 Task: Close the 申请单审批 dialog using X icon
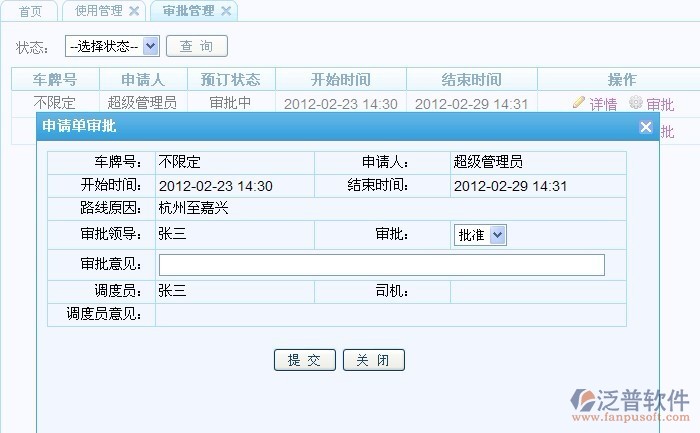[646, 127]
